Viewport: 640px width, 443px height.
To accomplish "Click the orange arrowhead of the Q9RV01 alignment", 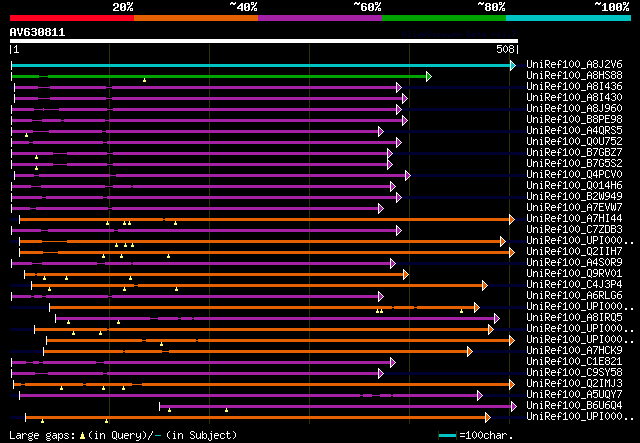I will pyautogui.click(x=405, y=275).
